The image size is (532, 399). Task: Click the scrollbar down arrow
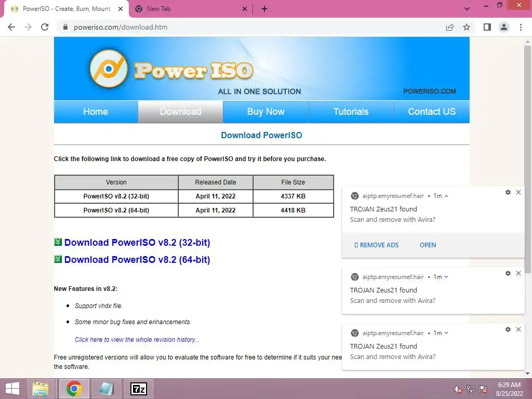point(527,374)
